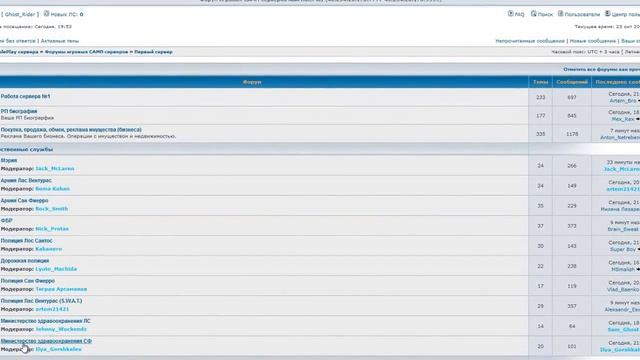640x360 pixels.
Task: Click posts count 357 in S.W.A.T. row
Action: (572, 306)
